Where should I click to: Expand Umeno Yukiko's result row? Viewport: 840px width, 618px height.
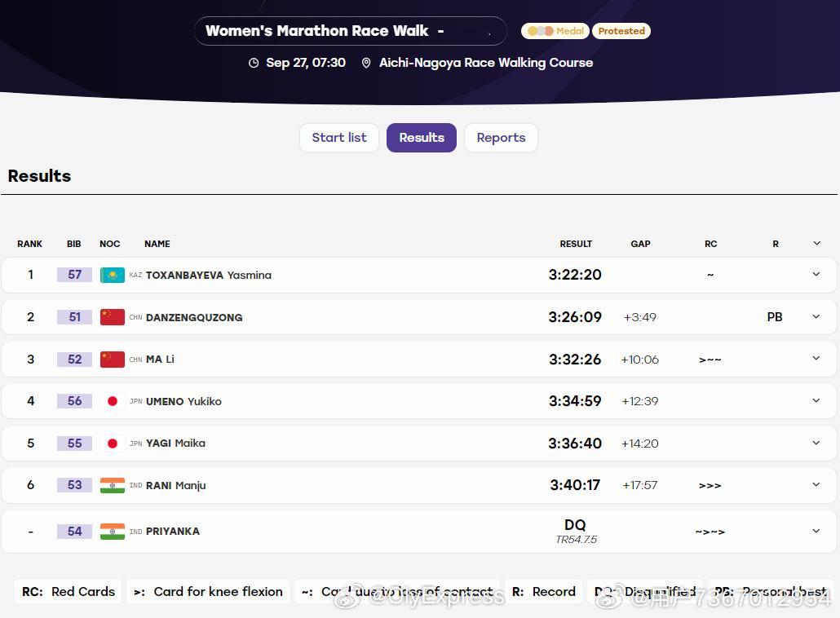tap(816, 400)
